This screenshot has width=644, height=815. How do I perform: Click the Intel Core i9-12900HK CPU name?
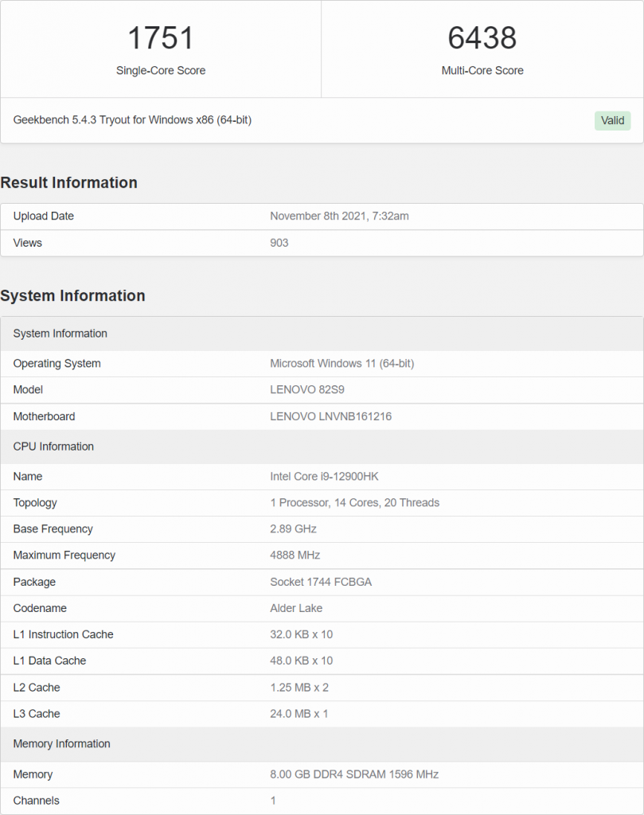coord(323,476)
